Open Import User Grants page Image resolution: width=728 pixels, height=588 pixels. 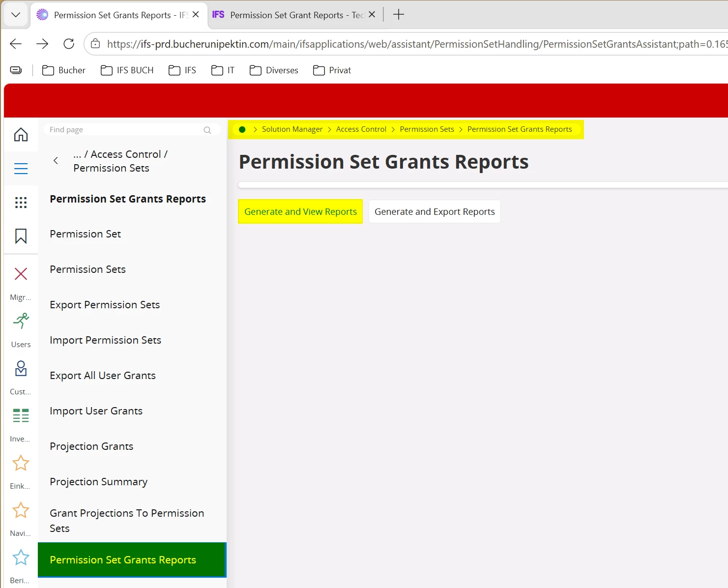[x=96, y=411]
